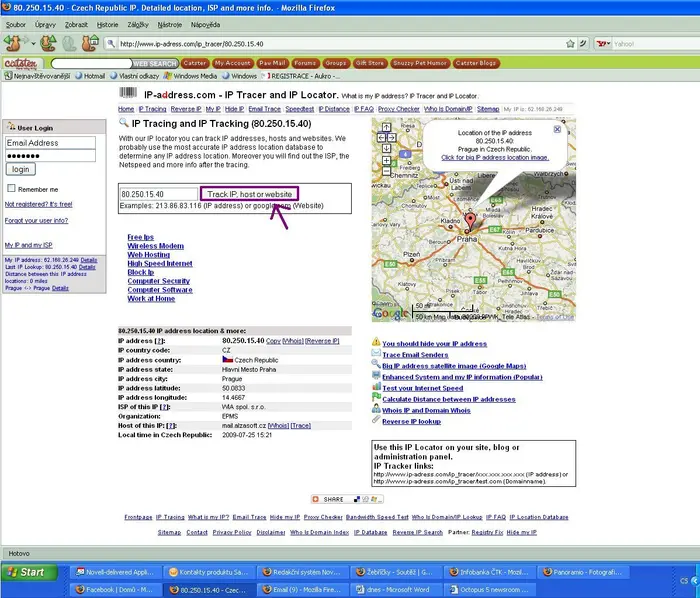The width and height of the screenshot is (700, 598).
Task: Click the warning icon beside hide IP link
Action: point(376,342)
